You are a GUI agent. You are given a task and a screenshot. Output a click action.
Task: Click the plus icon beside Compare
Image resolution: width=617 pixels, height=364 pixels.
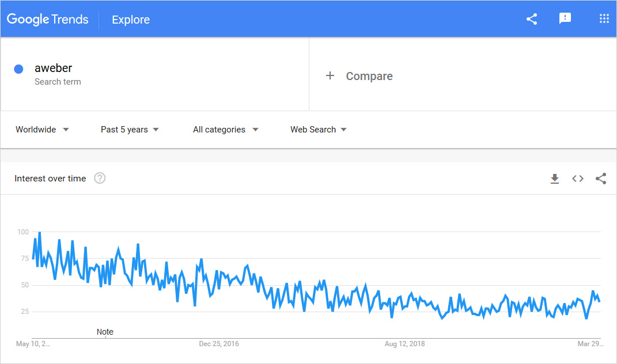[330, 76]
